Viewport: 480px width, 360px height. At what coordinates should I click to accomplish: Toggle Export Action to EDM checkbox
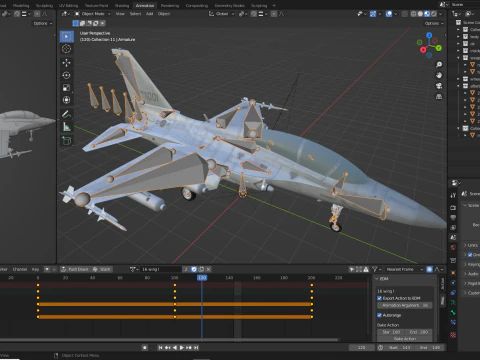point(379,298)
